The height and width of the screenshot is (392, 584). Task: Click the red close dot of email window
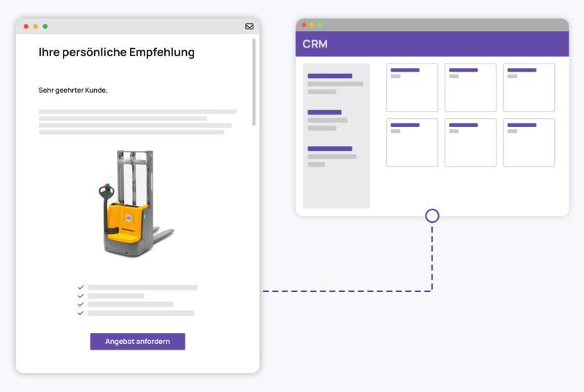26,26
